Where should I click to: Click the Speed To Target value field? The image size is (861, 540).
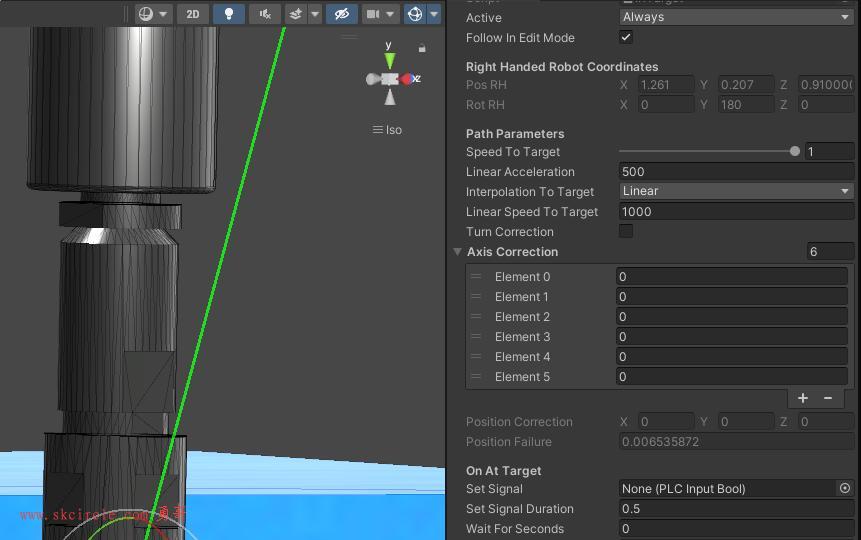coord(829,152)
